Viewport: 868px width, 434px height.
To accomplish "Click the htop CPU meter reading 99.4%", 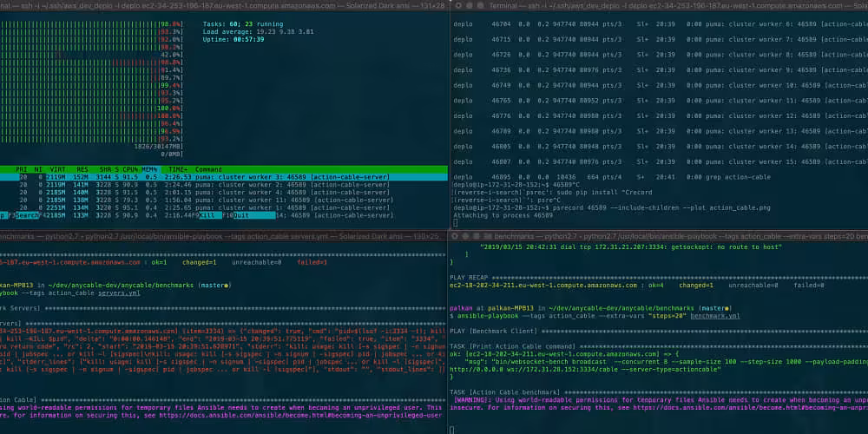I will 171,85.
